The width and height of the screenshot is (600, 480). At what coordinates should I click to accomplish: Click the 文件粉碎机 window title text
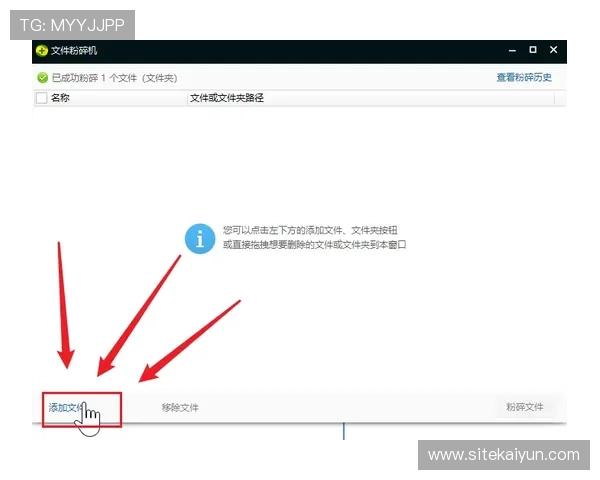[74, 51]
